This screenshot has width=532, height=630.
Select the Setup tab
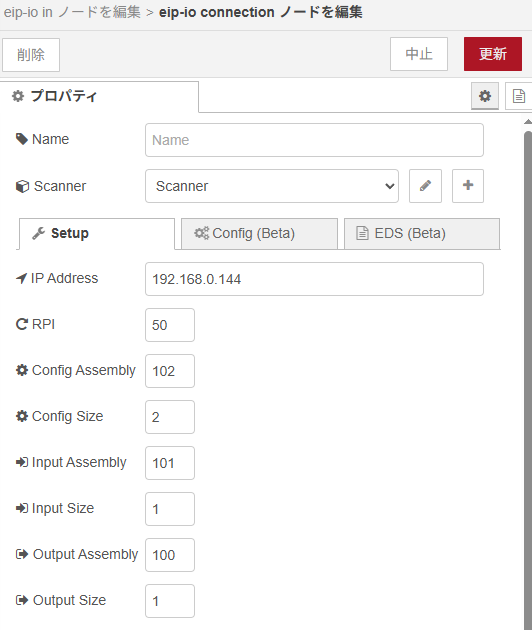(x=97, y=233)
